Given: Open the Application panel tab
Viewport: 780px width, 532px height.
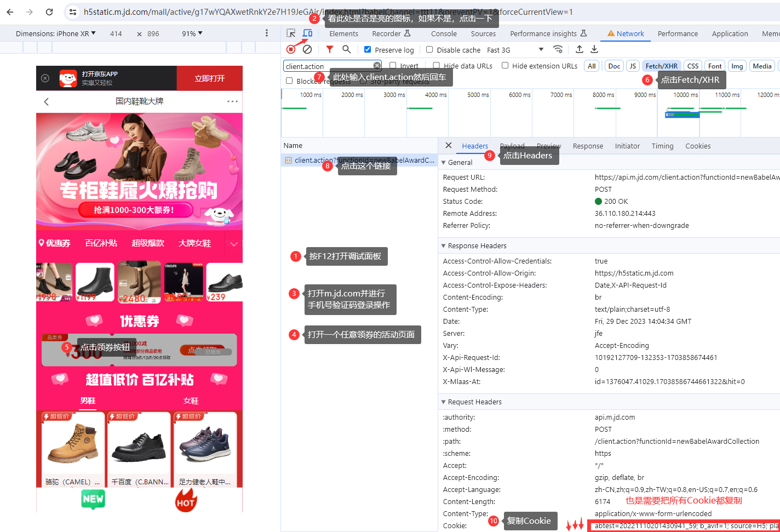Looking at the screenshot, I should click(730, 33).
